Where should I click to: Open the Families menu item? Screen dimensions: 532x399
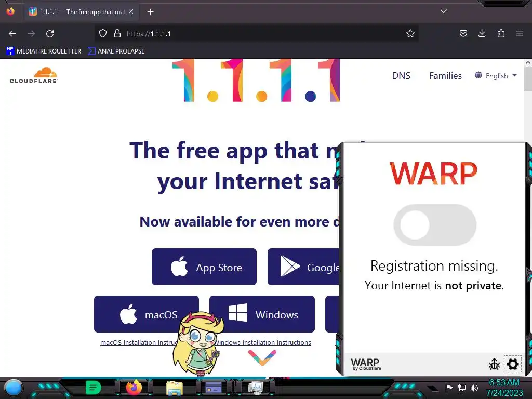(445, 76)
